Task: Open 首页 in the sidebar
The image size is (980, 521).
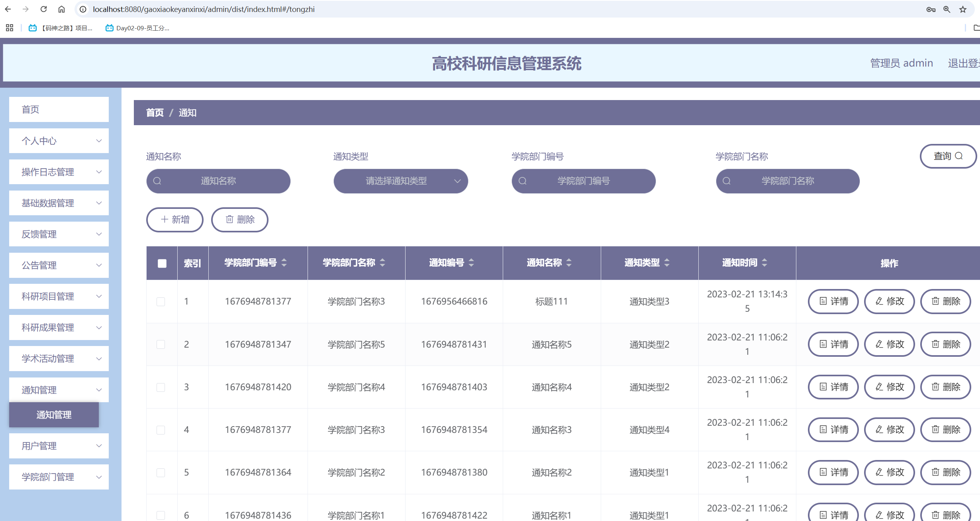Action: coord(59,109)
